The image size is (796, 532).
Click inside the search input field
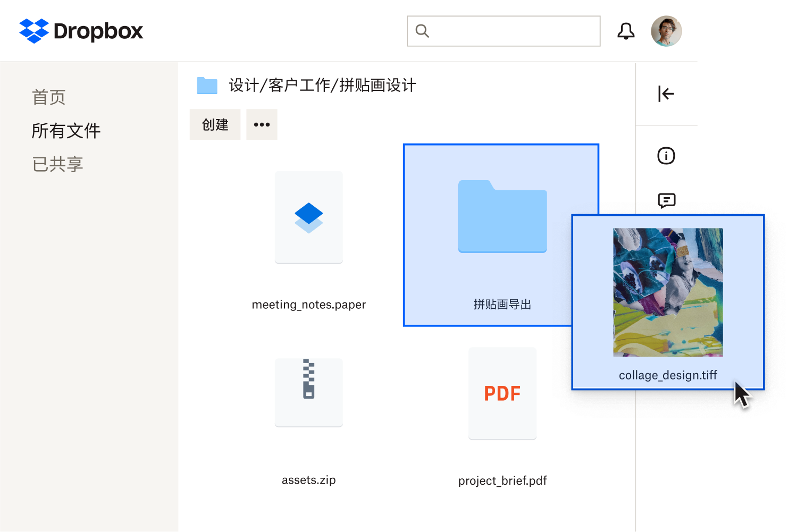[x=503, y=31]
